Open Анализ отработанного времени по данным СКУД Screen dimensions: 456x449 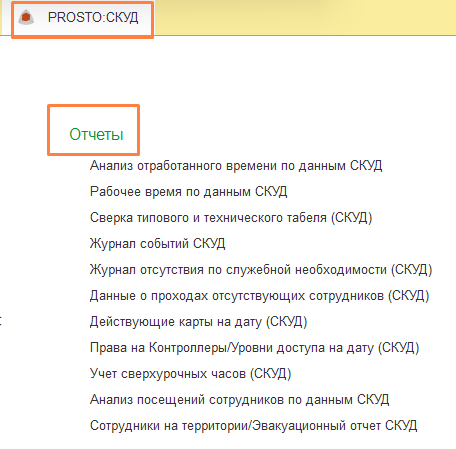pyautogui.click(x=236, y=166)
